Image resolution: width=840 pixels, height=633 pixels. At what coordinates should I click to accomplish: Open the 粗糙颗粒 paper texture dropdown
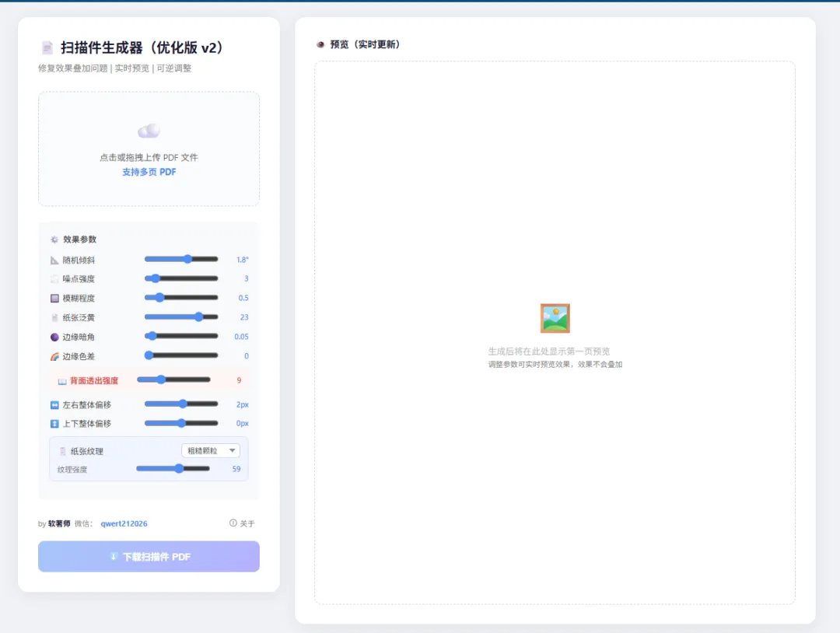coord(211,451)
